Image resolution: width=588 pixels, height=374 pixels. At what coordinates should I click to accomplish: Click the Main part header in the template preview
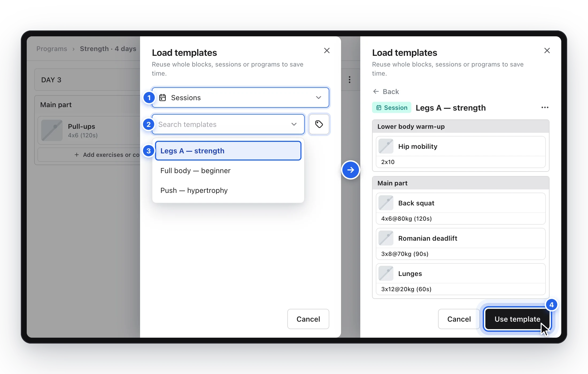(x=461, y=183)
